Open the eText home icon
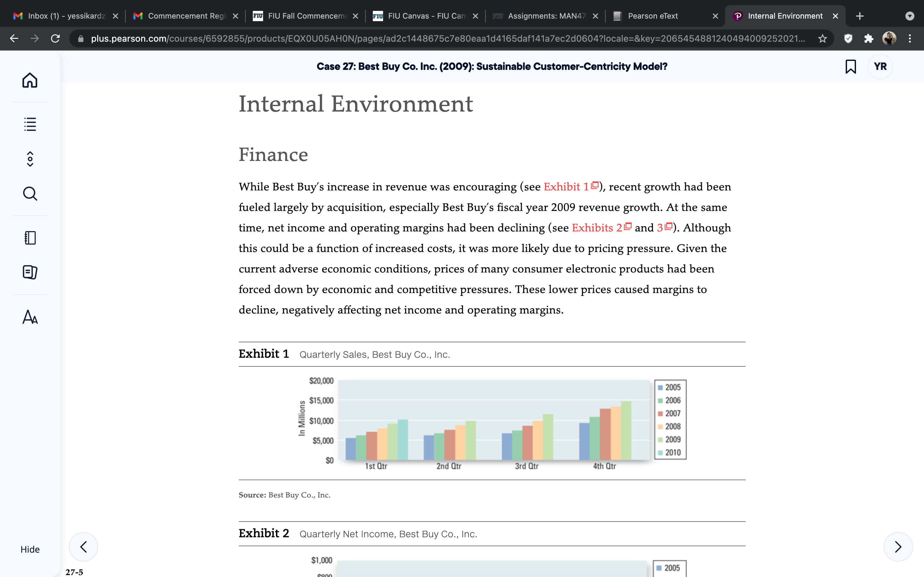 (30, 80)
